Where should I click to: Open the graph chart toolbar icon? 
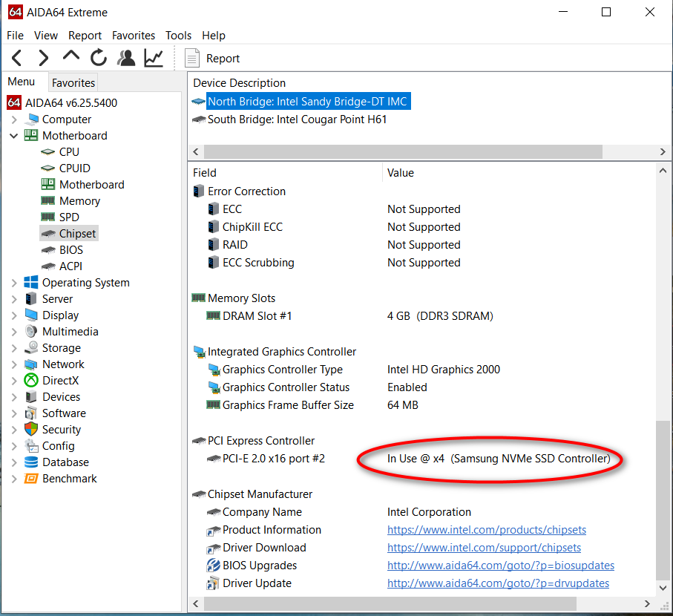click(x=154, y=58)
